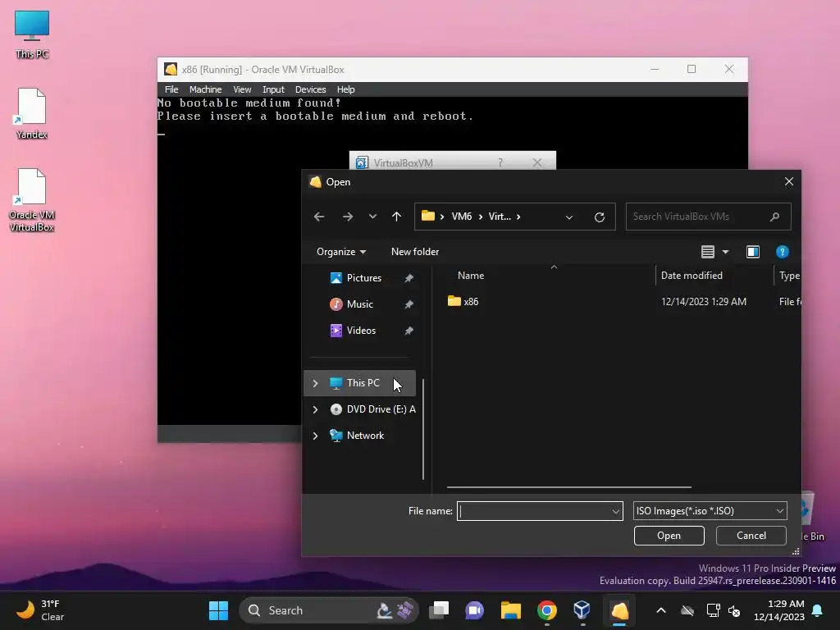Unpin Videos using its pin icon
Viewport: 840px width, 630px height.
pos(409,331)
